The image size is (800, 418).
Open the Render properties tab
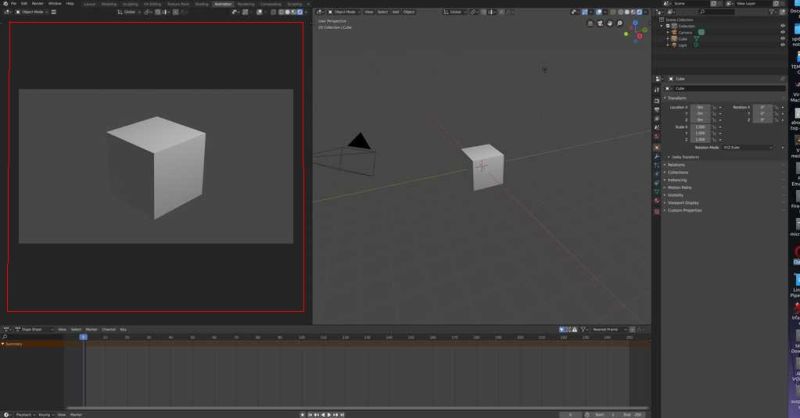pyautogui.click(x=657, y=101)
